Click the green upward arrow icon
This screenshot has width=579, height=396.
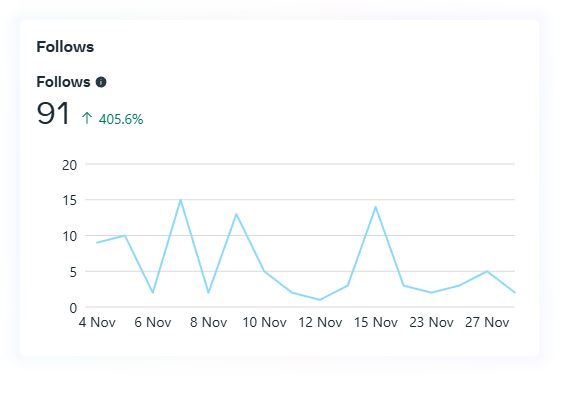[x=87, y=118]
